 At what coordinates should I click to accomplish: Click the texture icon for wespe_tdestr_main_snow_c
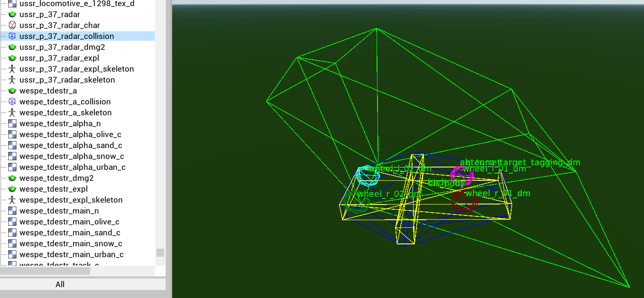12,243
